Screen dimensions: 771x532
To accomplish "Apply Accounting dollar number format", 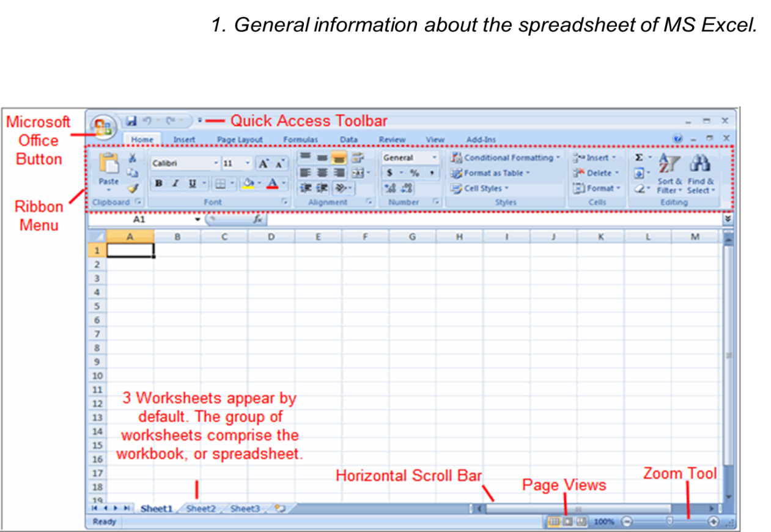I will point(389,173).
